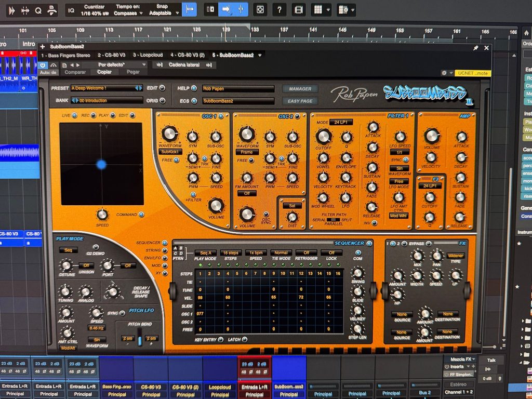Open the video player filmstrip icon
The height and width of the screenshot is (399, 532).
click(x=299, y=9)
